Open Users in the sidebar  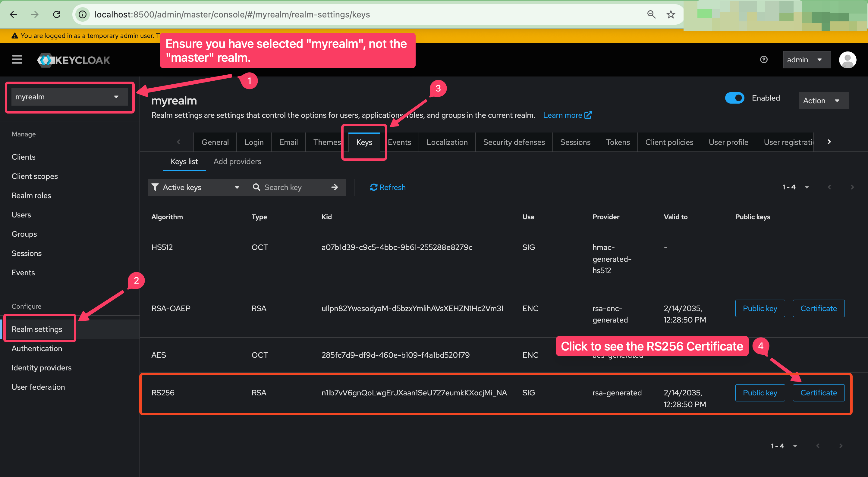(21, 214)
